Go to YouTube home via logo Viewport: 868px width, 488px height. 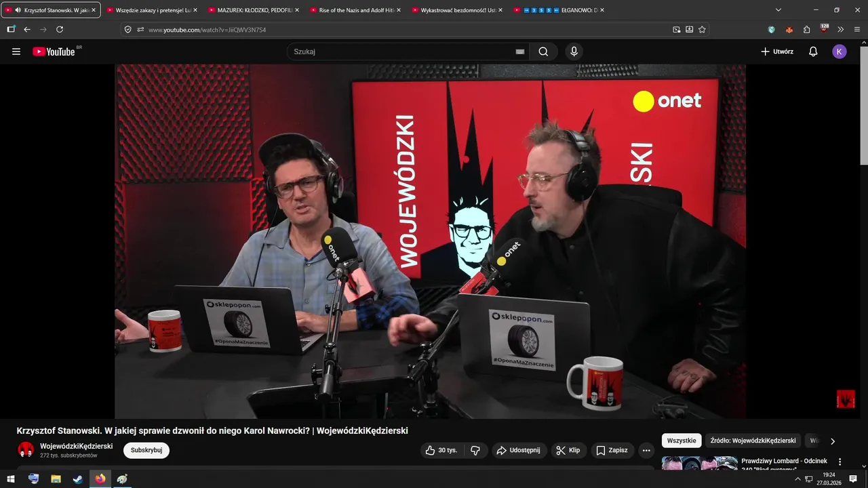54,52
